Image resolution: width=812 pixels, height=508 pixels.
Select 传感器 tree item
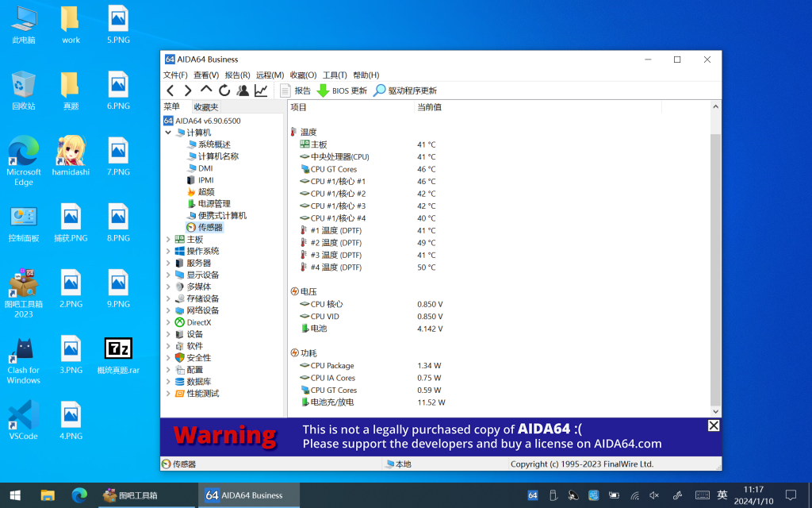point(205,228)
